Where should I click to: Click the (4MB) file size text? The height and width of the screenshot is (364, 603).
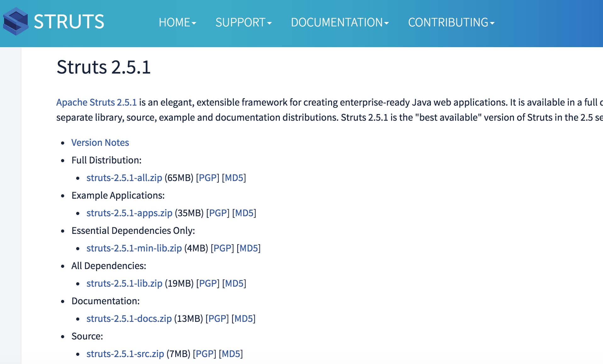tap(196, 248)
